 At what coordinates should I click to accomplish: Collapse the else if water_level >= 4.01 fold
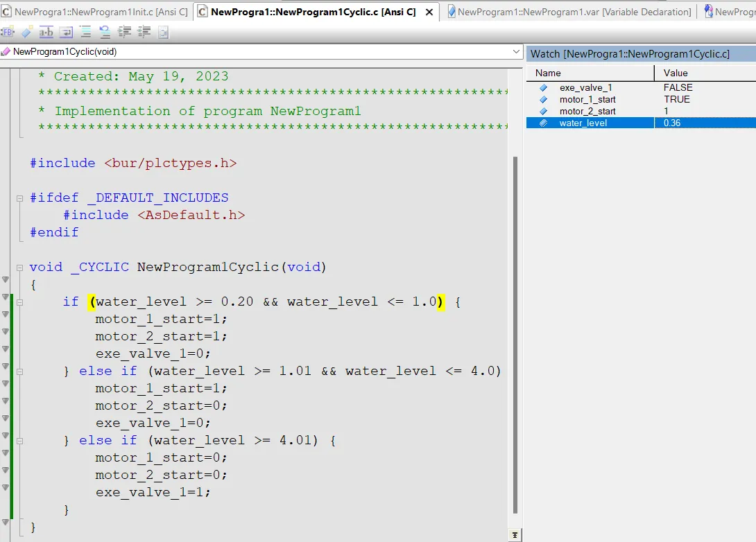20,441
